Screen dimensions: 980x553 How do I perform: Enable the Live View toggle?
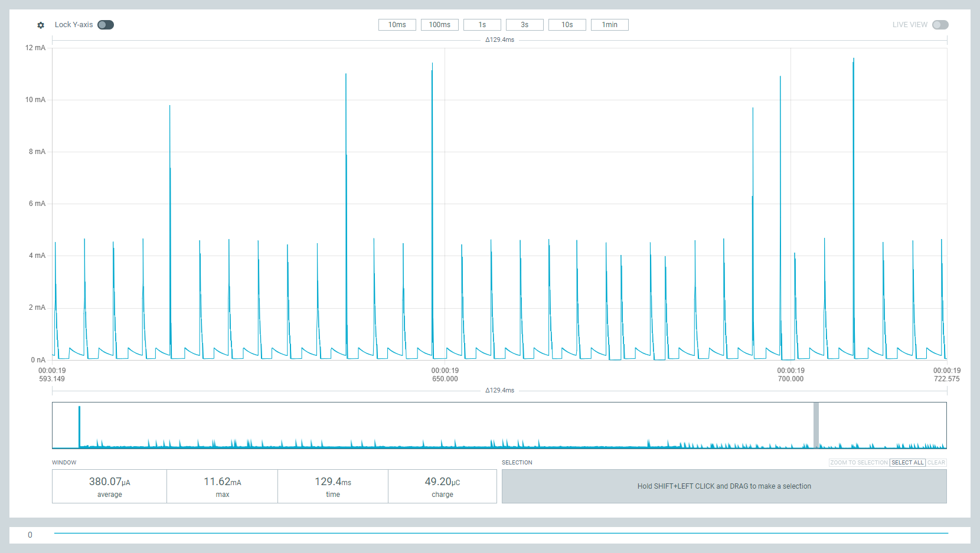click(940, 25)
